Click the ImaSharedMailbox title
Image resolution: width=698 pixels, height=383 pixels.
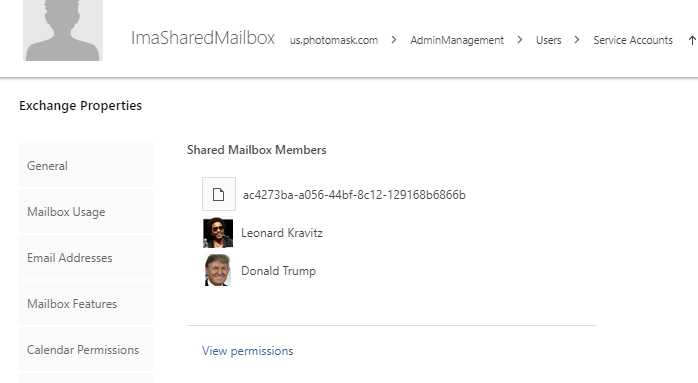tap(203, 38)
